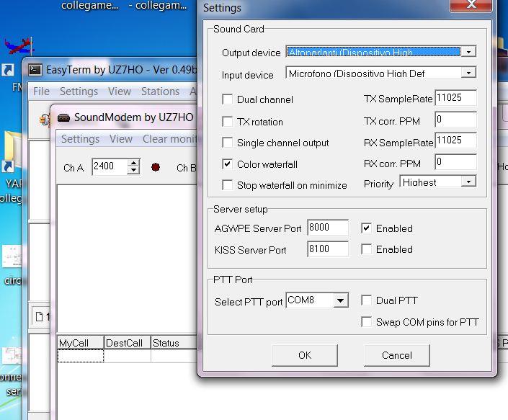This screenshot has height=420, width=508.
Task: Click the Cancel button
Action: coord(396,355)
